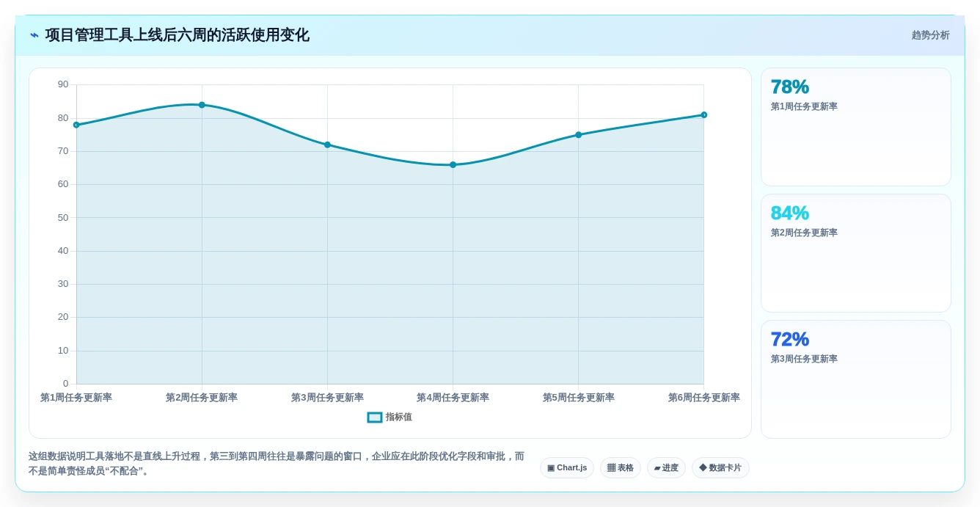This screenshot has height=507, width=980.
Task: Click the summary paragraph below the chart
Action: (277, 464)
